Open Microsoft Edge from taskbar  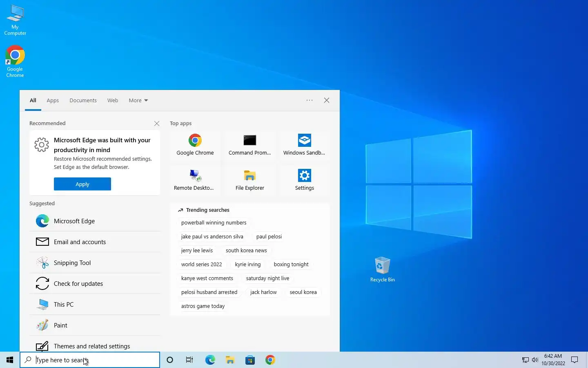(x=210, y=360)
